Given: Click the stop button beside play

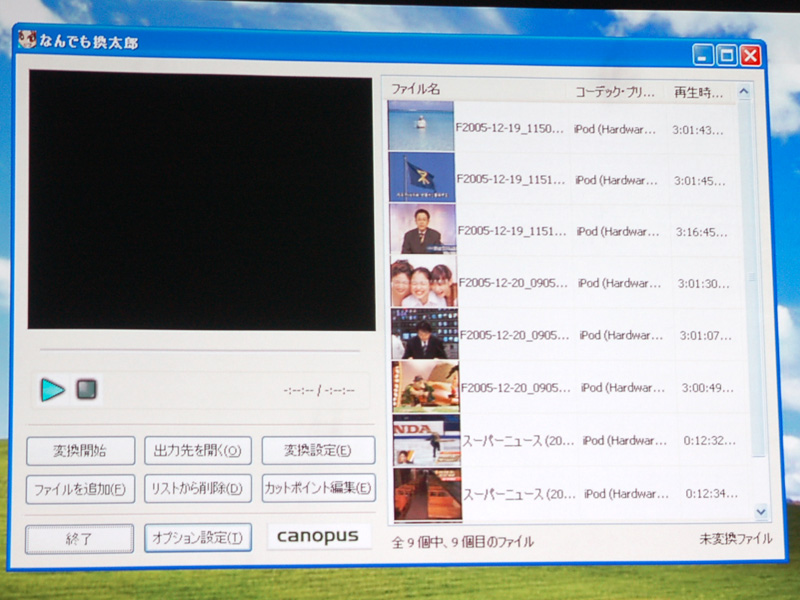Looking at the screenshot, I should point(86,389).
